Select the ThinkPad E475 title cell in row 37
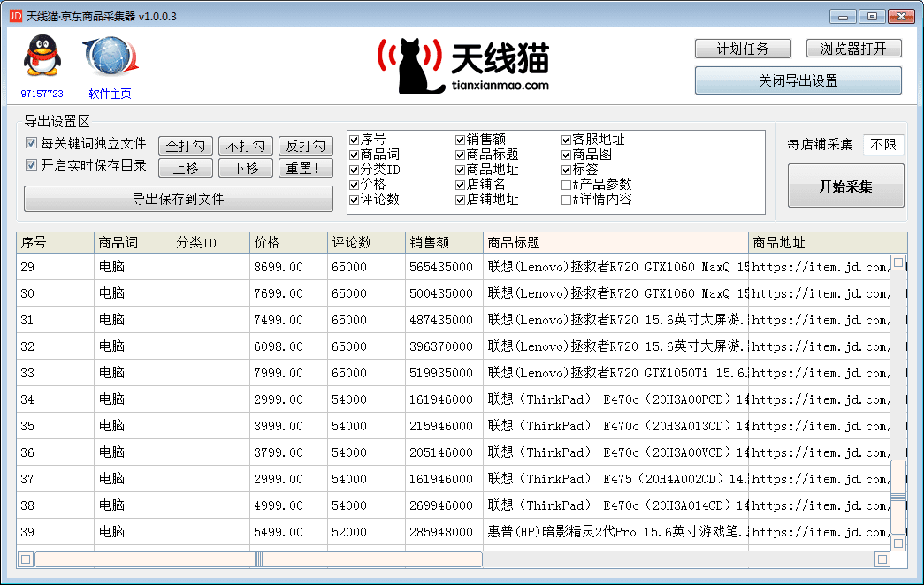The image size is (924, 585). [615, 479]
